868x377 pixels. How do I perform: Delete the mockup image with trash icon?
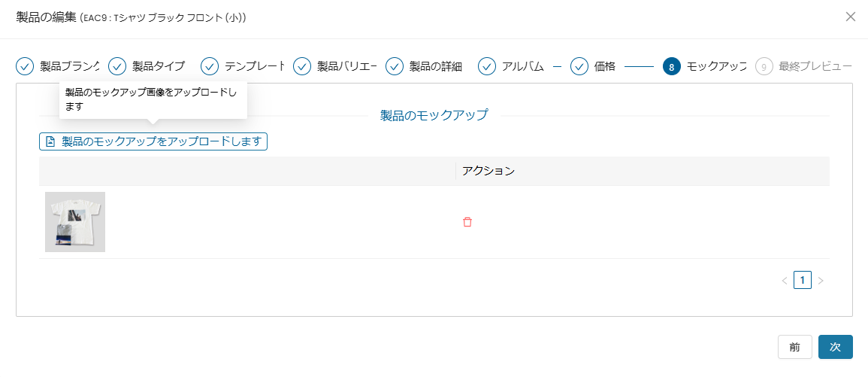point(467,222)
